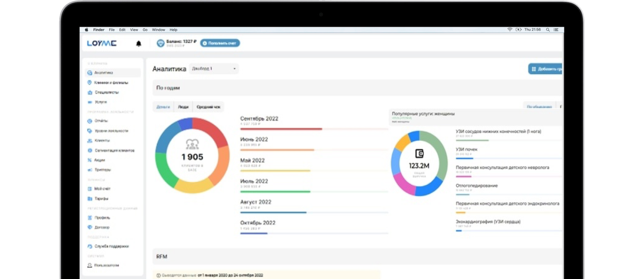Click Эхокардиография (УЗИ сердца) row
Image resolution: width=644 pixels, height=279 pixels.
pyautogui.click(x=509, y=225)
